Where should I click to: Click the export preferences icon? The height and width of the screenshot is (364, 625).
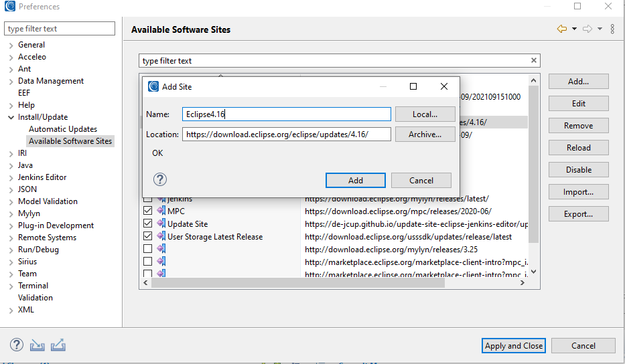[58, 345]
